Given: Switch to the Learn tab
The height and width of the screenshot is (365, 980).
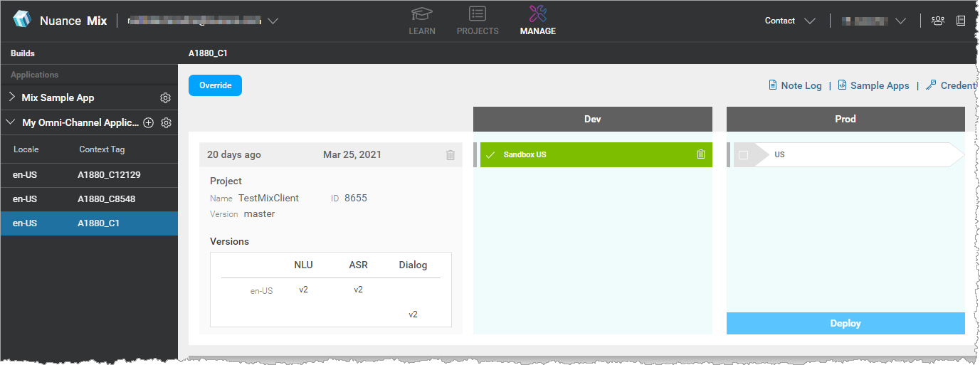Looking at the screenshot, I should coord(422,21).
